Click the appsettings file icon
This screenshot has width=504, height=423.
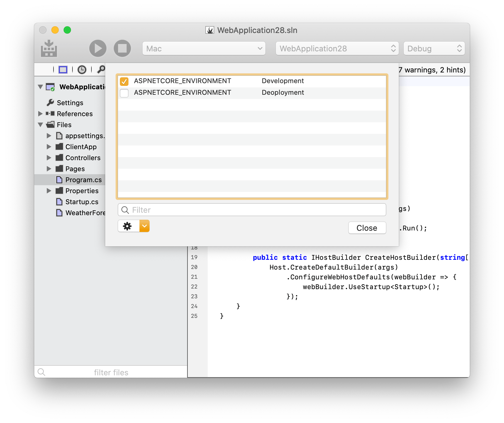59,136
